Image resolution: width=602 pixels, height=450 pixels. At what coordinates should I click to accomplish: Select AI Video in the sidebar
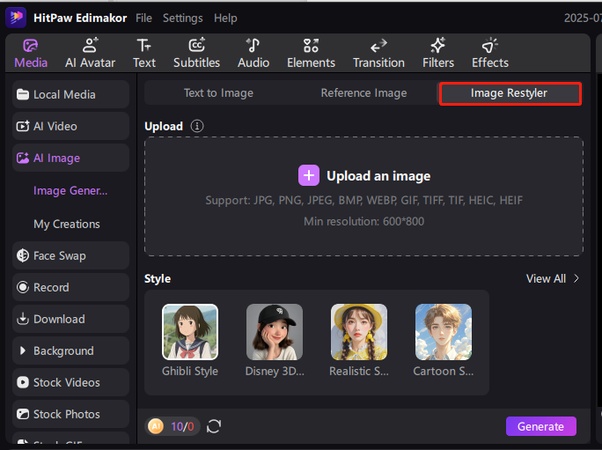tap(71, 126)
